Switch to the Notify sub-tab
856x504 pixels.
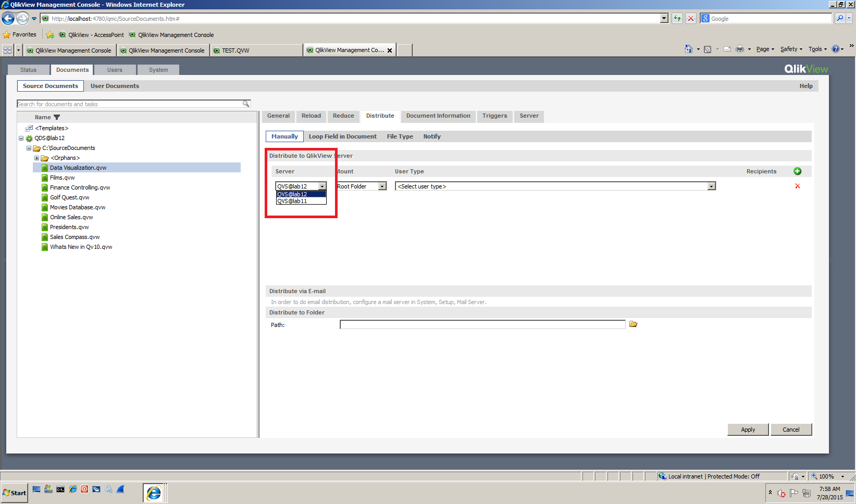click(432, 136)
